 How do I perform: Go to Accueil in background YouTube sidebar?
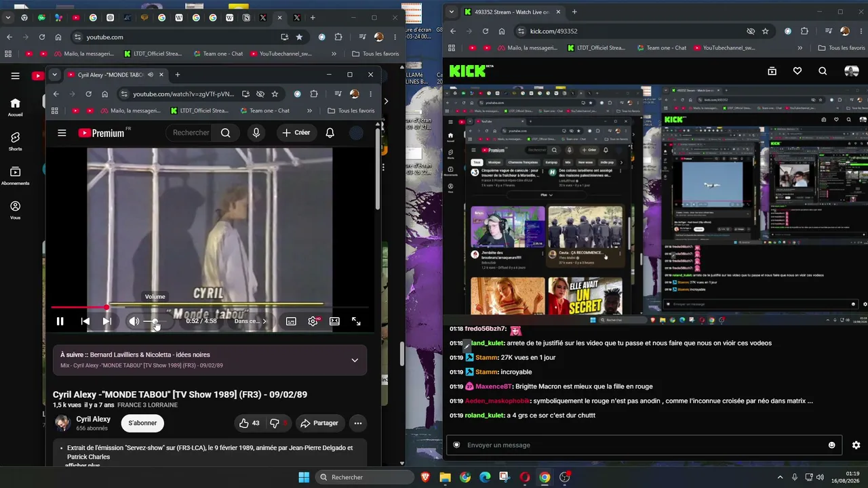coord(15,107)
